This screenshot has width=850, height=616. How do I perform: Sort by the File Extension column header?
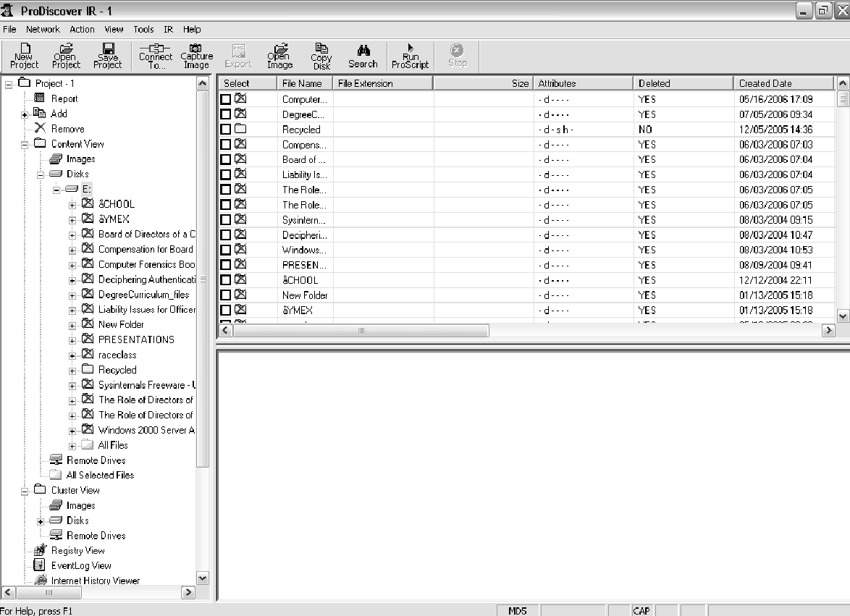[x=383, y=83]
